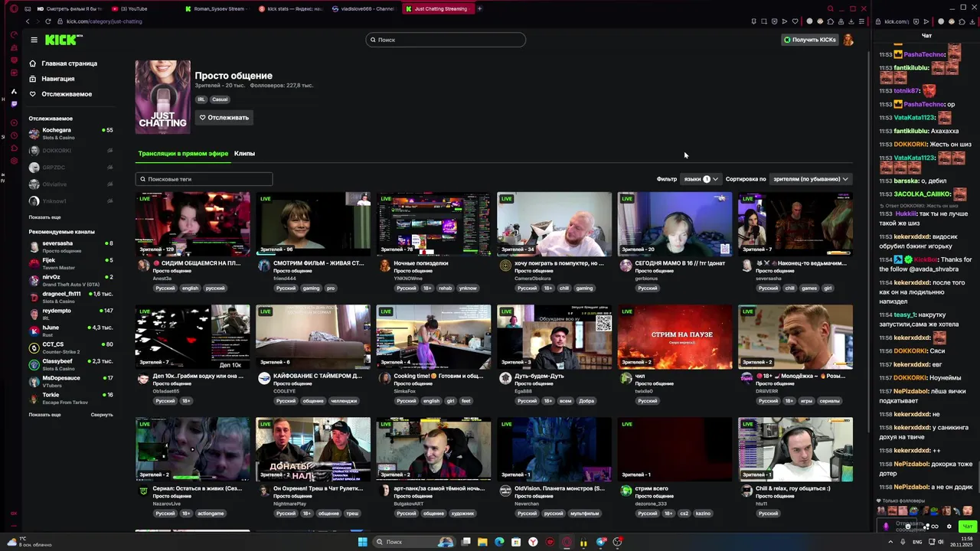The image size is (980, 551).
Task: Focus the Поиск search field on Kick
Action: pos(446,40)
